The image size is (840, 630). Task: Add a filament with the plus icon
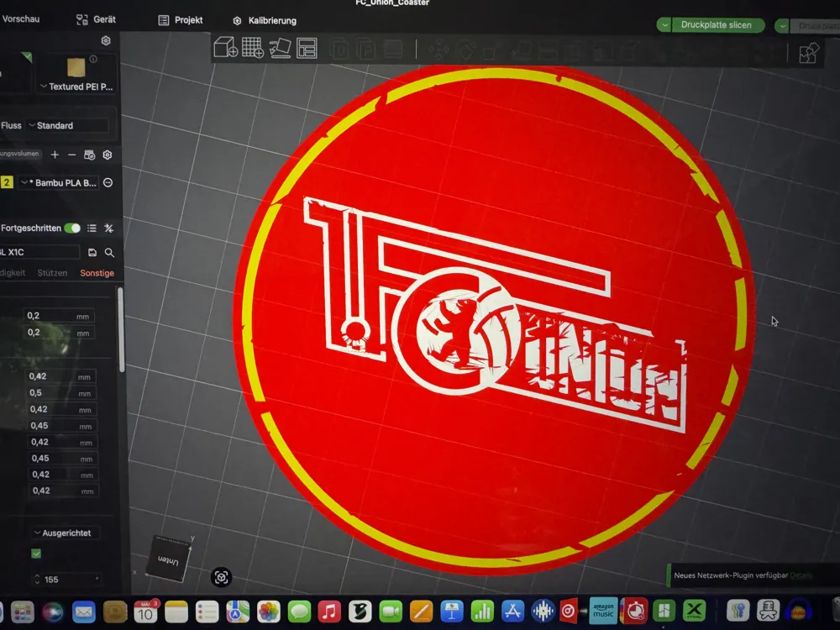point(55,155)
